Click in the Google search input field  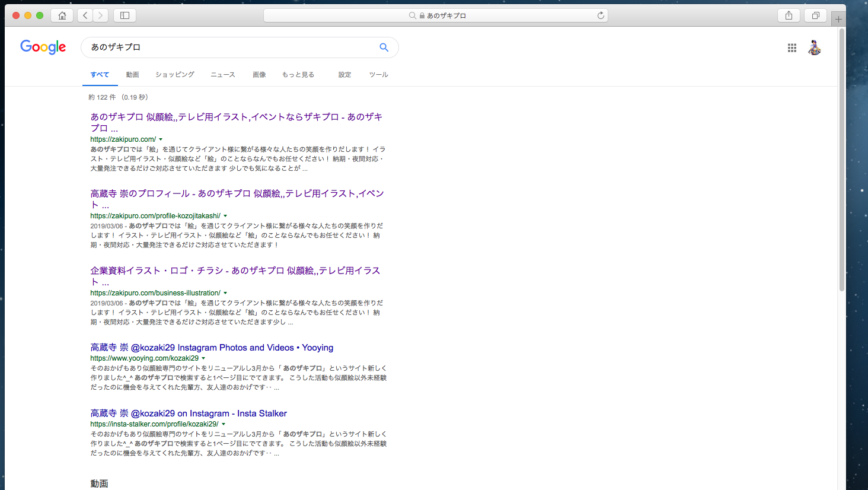pos(231,47)
